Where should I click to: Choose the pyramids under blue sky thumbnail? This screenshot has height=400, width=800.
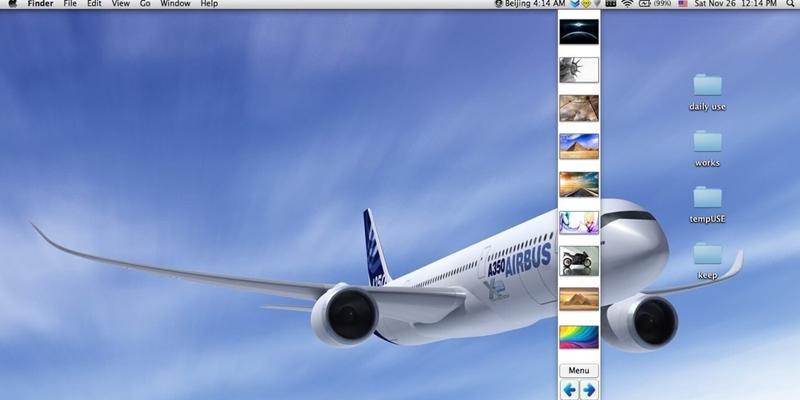579,146
